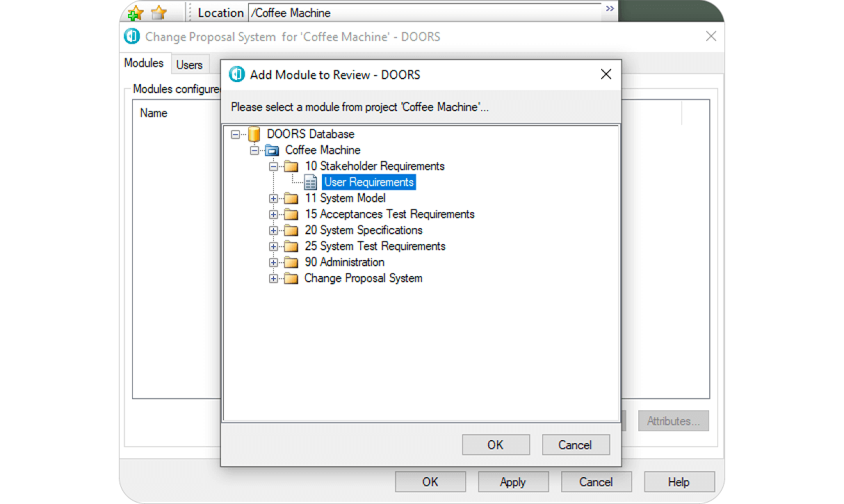Click the folder icon beside 10 Stakeholder Requirements
Image resolution: width=844 pixels, height=504 pixels.
pyautogui.click(x=291, y=165)
